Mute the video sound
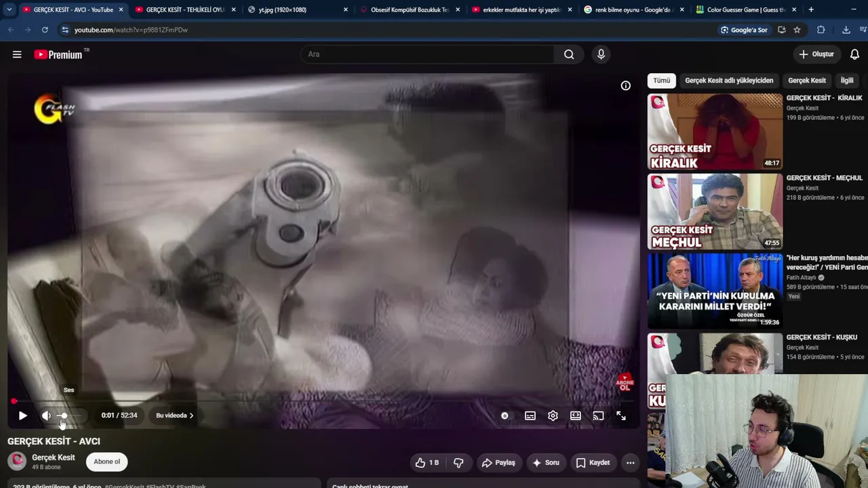 [46, 415]
